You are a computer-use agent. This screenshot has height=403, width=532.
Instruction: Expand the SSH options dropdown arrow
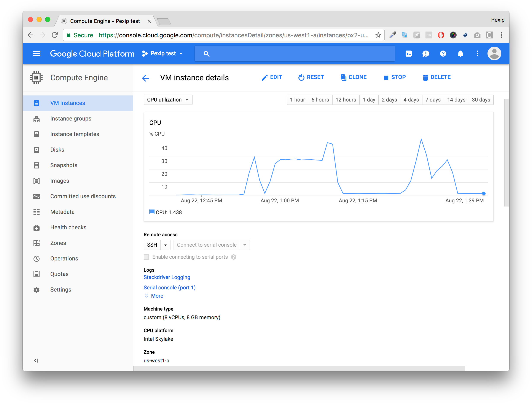(x=165, y=245)
